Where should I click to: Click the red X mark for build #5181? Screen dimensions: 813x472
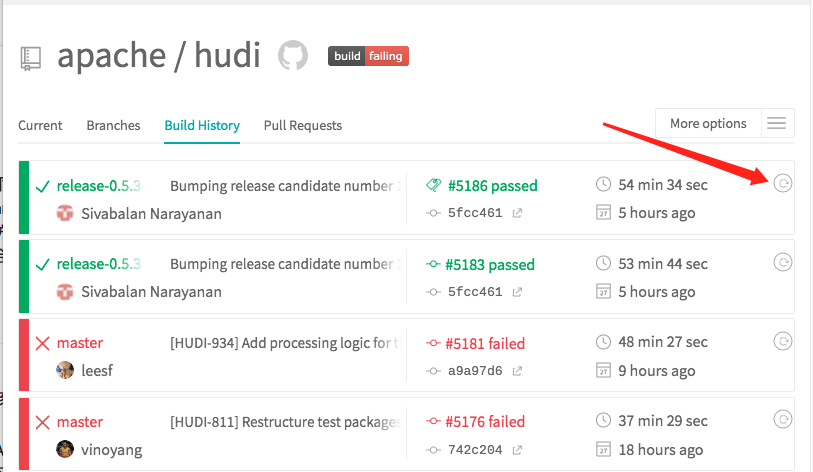click(x=43, y=343)
